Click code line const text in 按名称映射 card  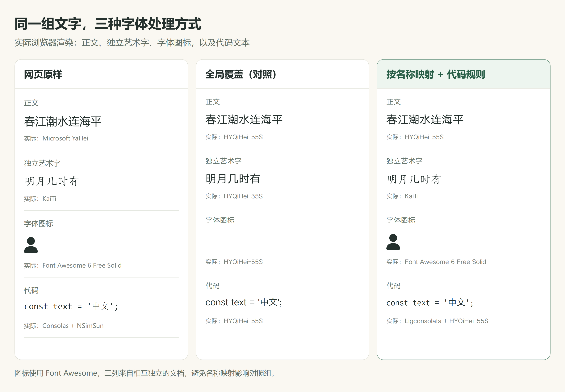point(430,303)
